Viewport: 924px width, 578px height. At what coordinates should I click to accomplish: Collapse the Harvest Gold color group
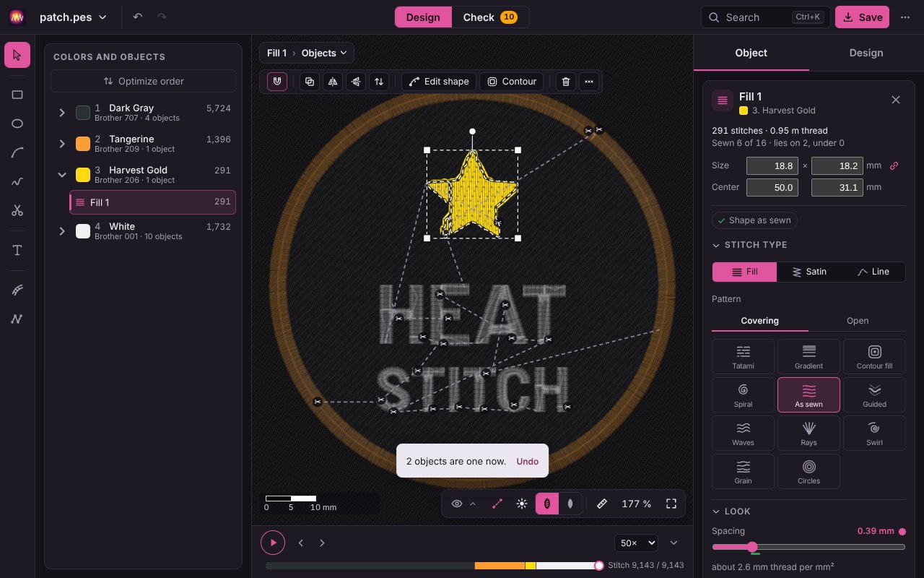point(62,175)
